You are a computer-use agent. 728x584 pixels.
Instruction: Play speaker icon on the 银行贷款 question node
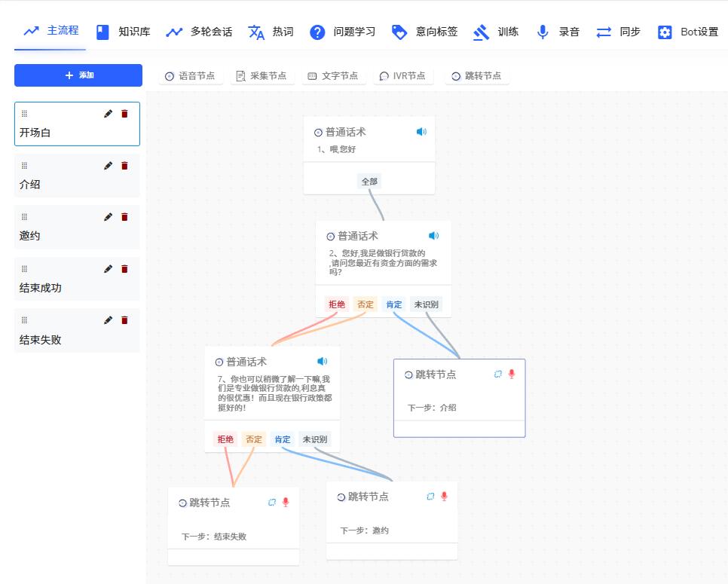click(x=433, y=236)
